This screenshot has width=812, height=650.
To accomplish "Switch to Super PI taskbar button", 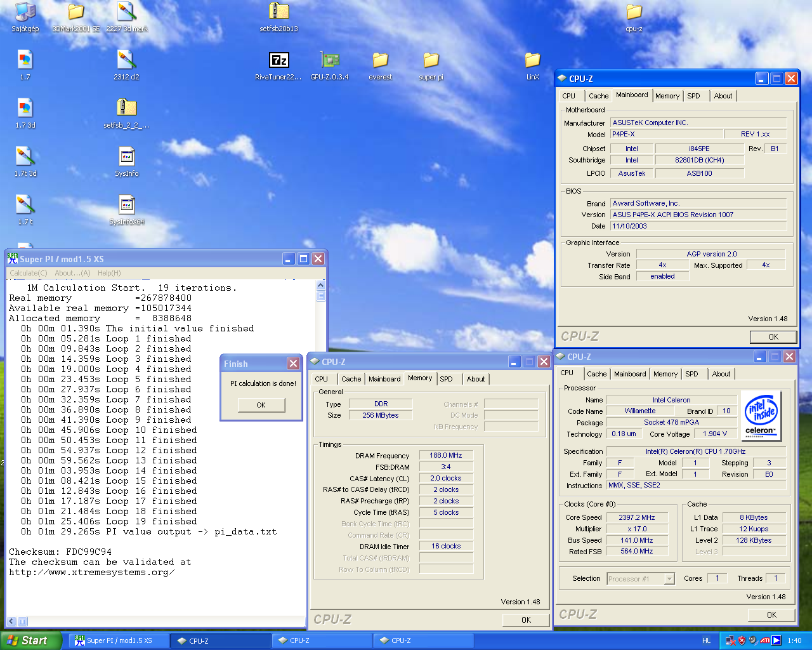I will click(x=119, y=640).
